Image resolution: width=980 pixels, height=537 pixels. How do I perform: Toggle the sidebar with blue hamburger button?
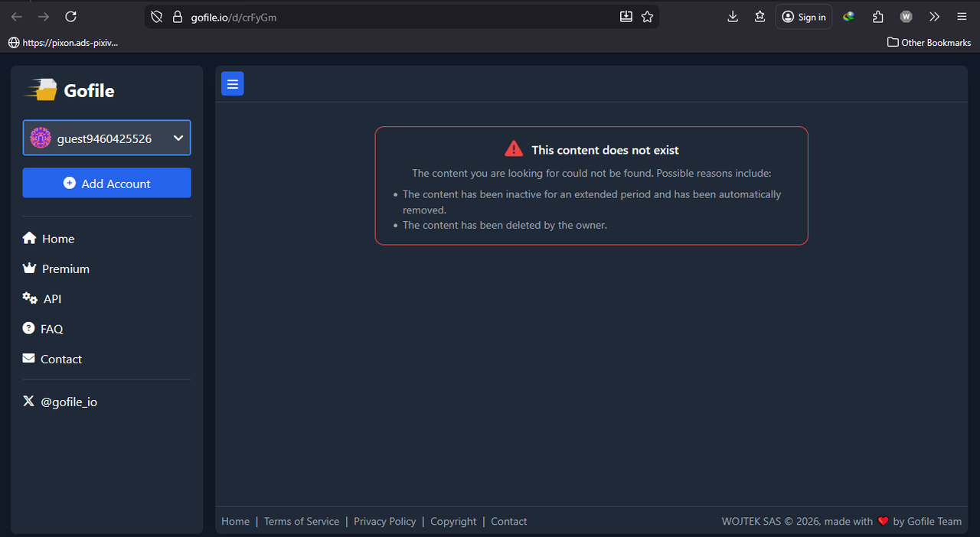point(233,84)
